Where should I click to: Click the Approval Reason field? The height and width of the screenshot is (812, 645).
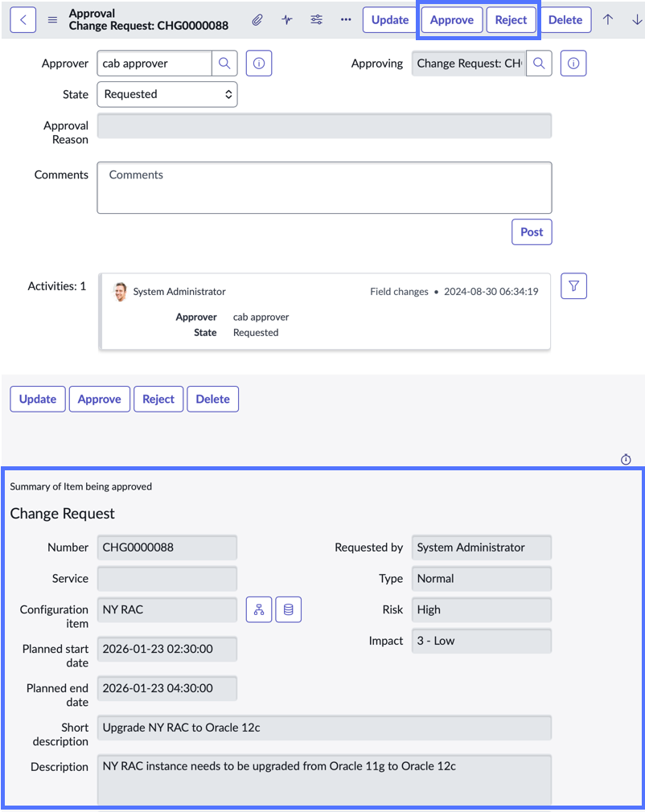coord(324,126)
